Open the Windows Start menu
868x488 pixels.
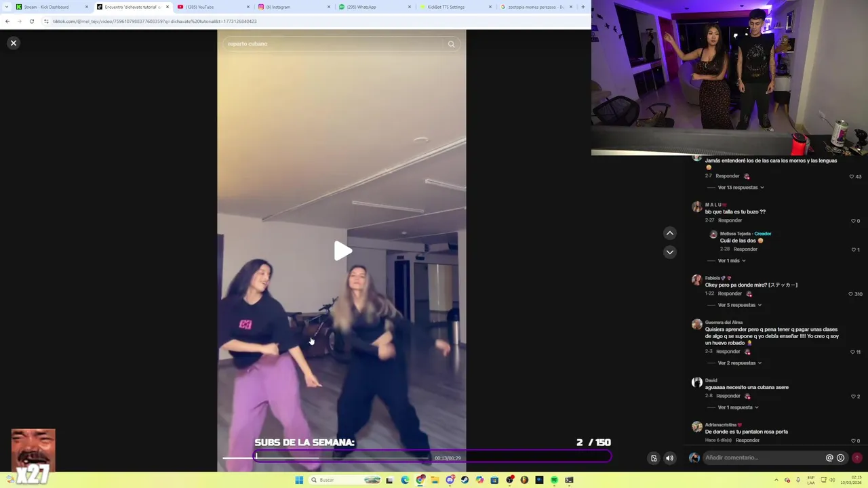click(x=299, y=480)
